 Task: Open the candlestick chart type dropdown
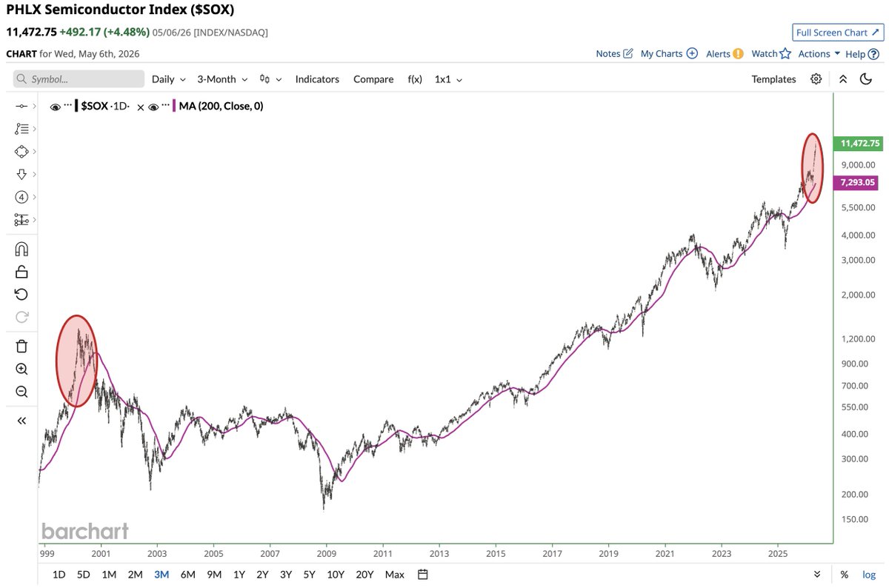270,79
